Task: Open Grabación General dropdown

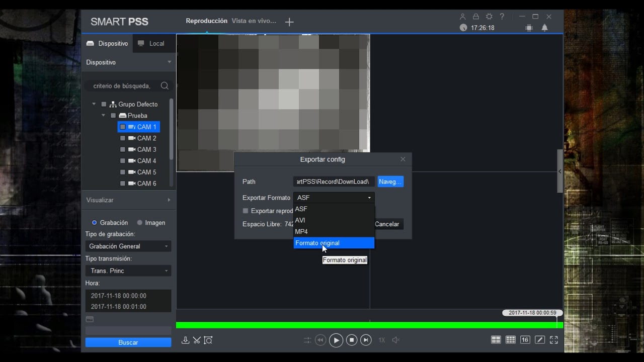Action: coord(128,246)
